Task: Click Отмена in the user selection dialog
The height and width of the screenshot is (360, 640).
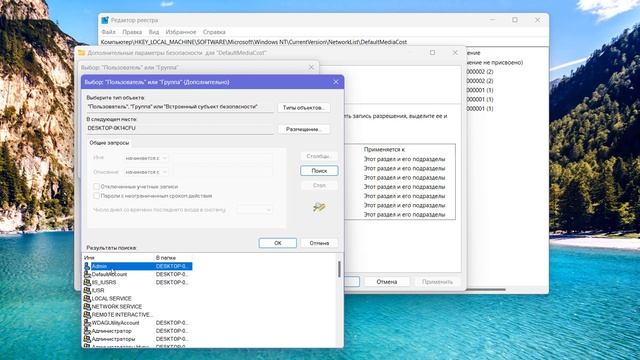Action: pyautogui.click(x=319, y=243)
